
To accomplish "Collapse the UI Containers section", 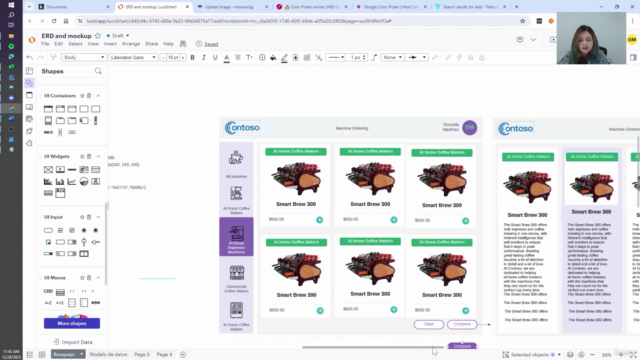I will pos(98,96).
